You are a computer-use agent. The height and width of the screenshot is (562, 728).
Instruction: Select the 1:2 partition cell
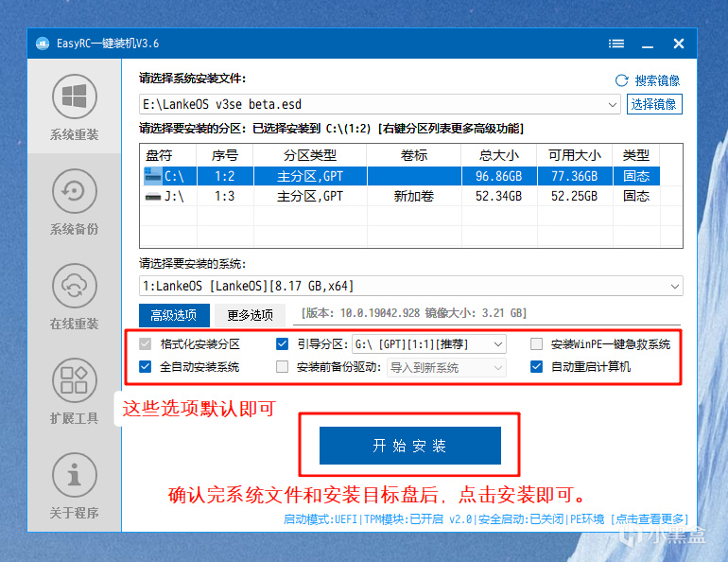click(x=225, y=177)
